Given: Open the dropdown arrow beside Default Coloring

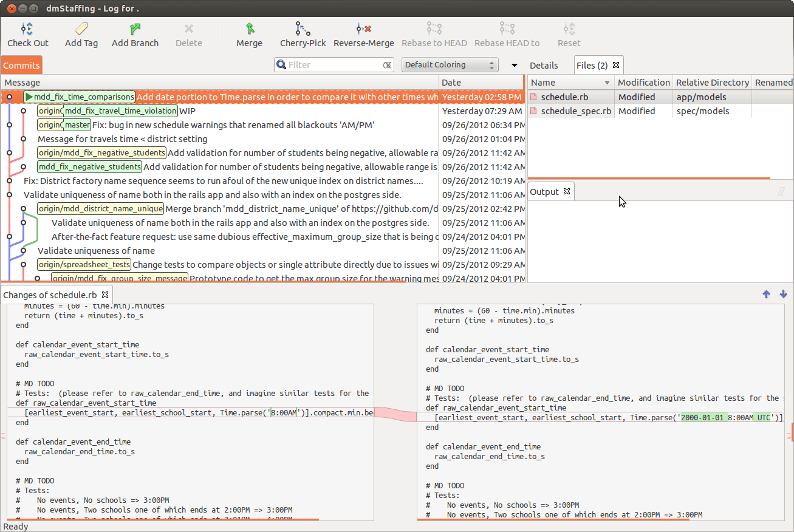Looking at the screenshot, I should pyautogui.click(x=513, y=65).
